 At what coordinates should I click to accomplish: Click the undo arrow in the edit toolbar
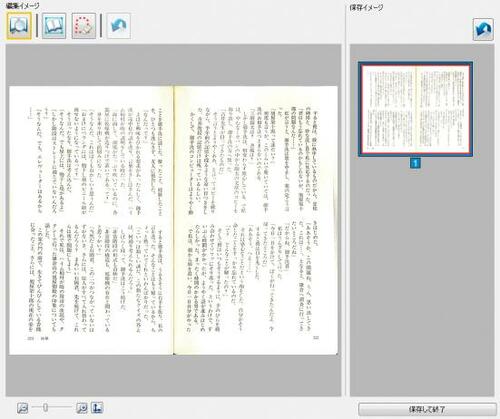click(x=119, y=26)
